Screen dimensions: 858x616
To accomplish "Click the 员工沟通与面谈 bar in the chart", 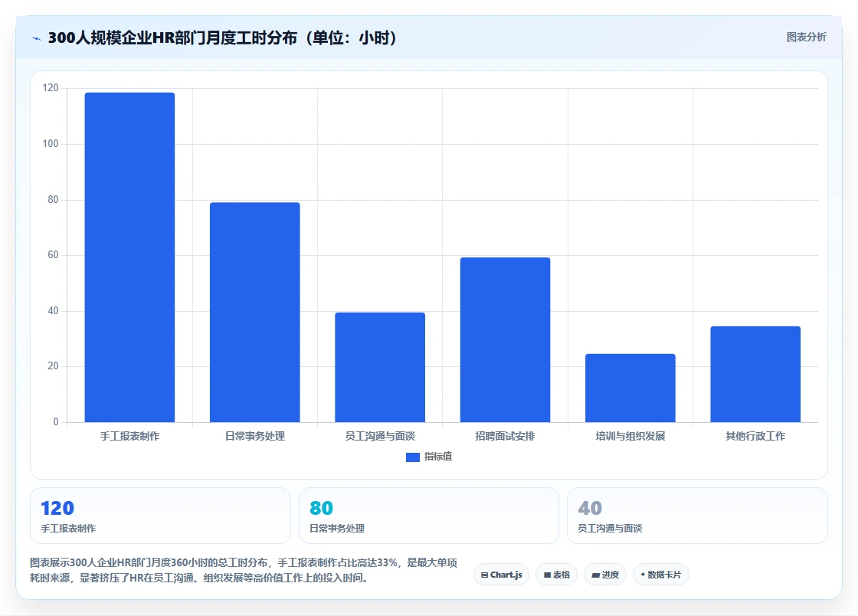I will pos(380,367).
